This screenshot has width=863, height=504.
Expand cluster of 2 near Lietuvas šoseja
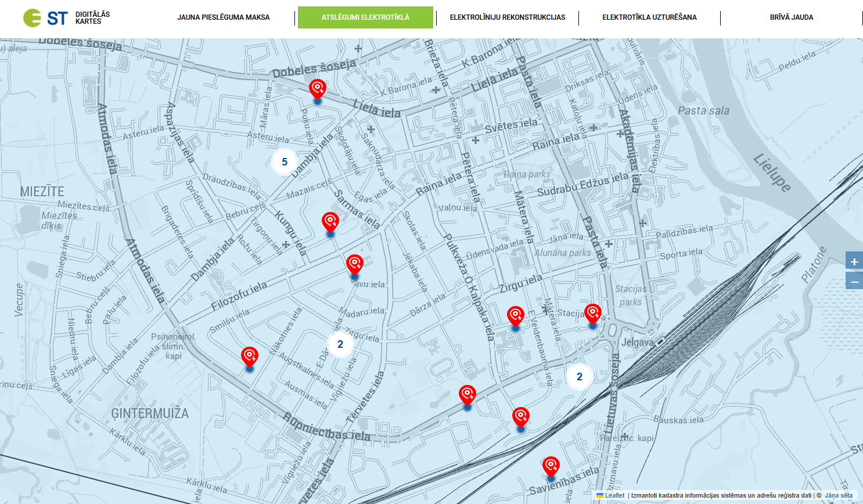point(579,377)
